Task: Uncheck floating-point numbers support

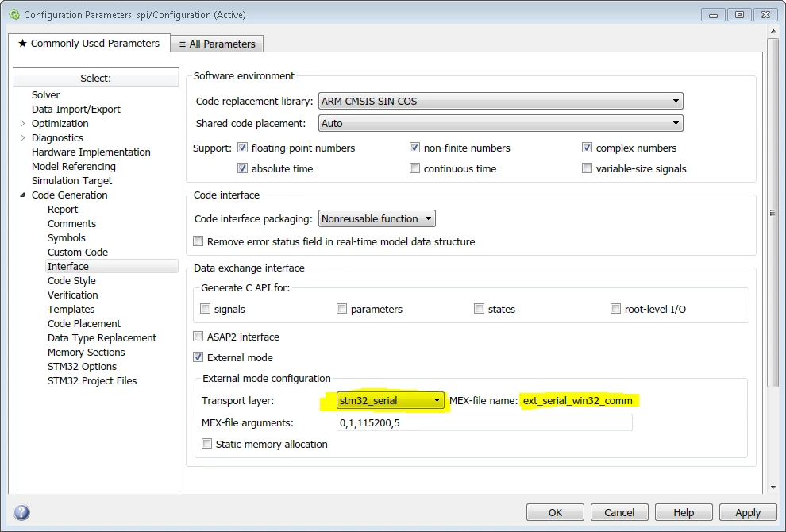Action: (243, 148)
